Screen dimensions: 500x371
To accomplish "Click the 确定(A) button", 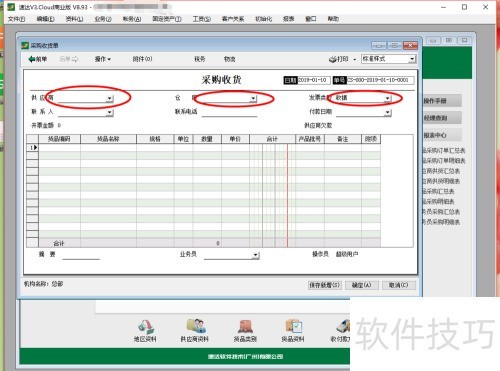I will (362, 285).
